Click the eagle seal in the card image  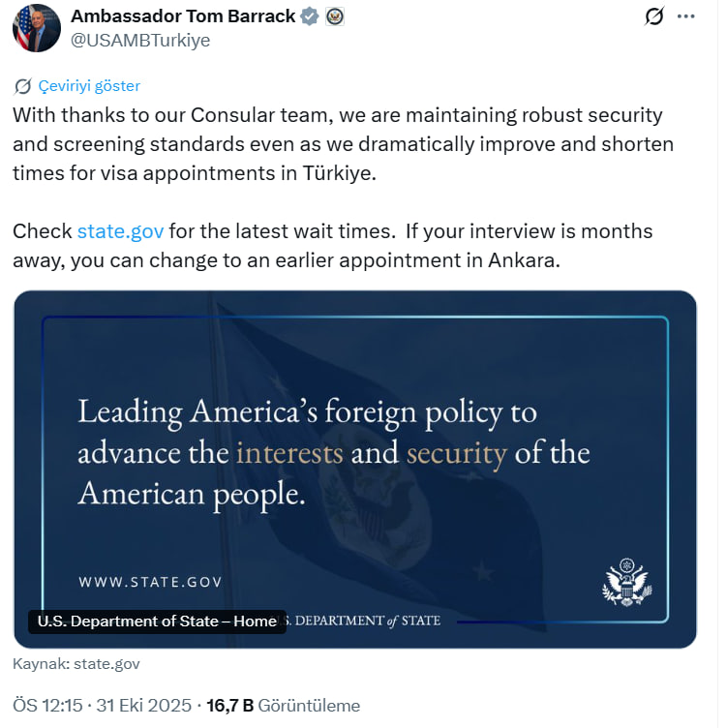click(626, 582)
